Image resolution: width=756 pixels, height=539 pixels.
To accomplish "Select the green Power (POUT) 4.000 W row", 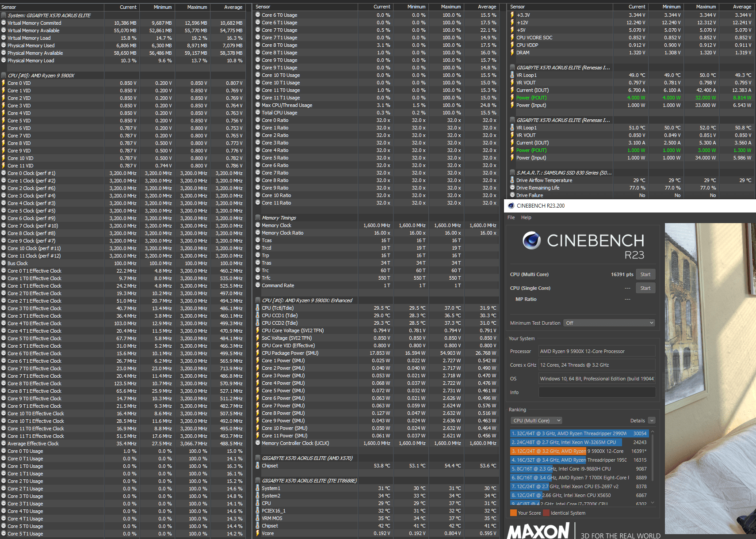I will [632, 98].
